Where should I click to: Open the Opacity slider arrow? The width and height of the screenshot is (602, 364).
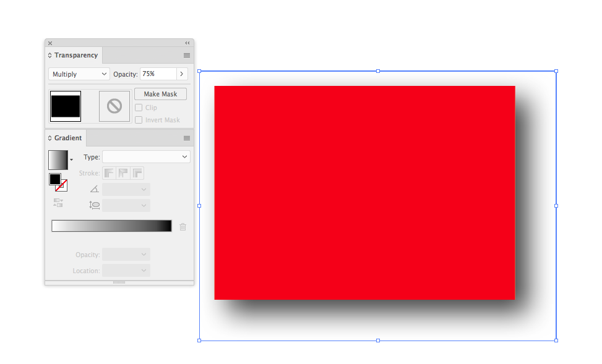pyautogui.click(x=182, y=74)
